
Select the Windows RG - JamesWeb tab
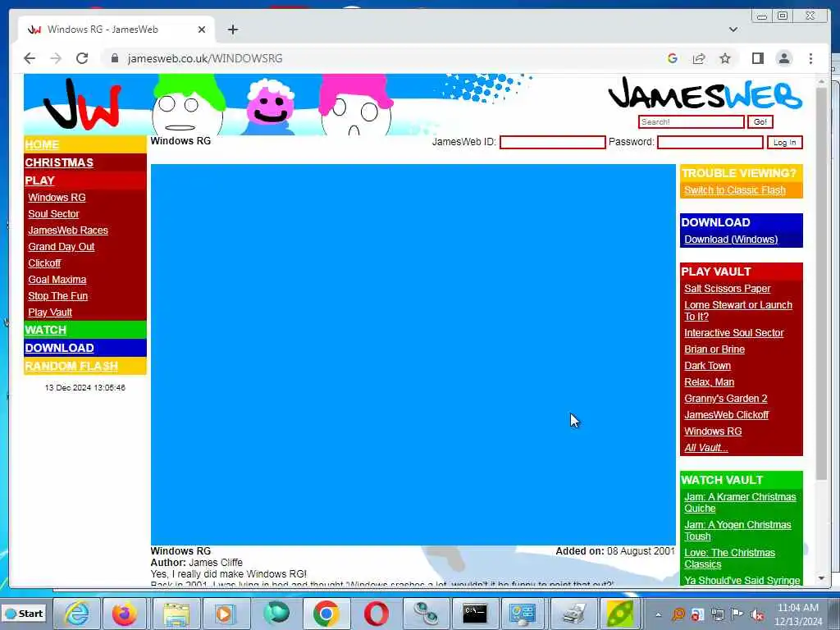pos(116,30)
